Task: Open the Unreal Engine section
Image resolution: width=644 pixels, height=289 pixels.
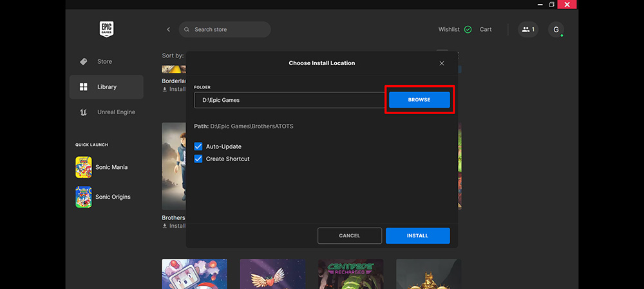Action: pyautogui.click(x=106, y=112)
